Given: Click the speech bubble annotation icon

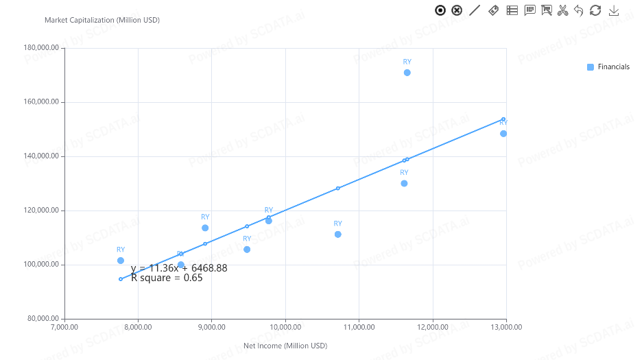Looking at the screenshot, I should [529, 10].
